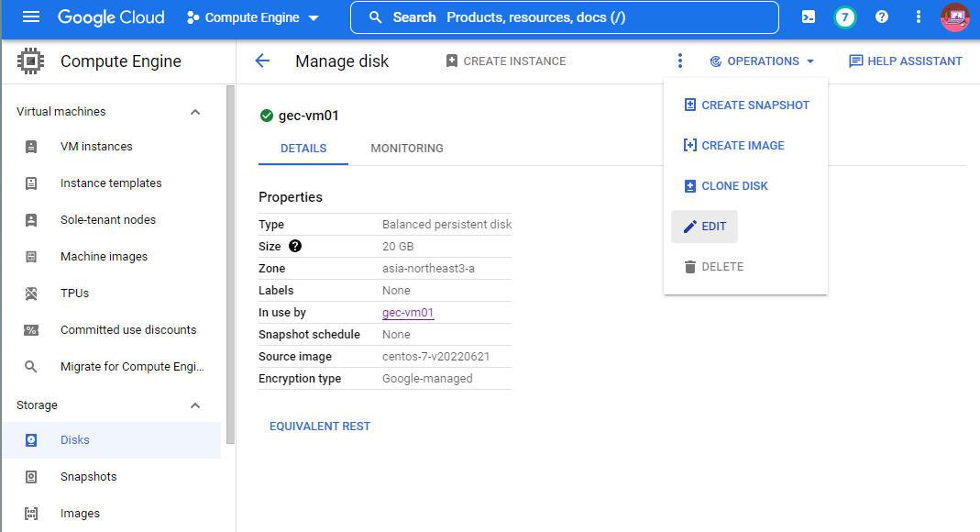Click the Create Instance button
This screenshot has height=532, width=980.
tap(506, 61)
